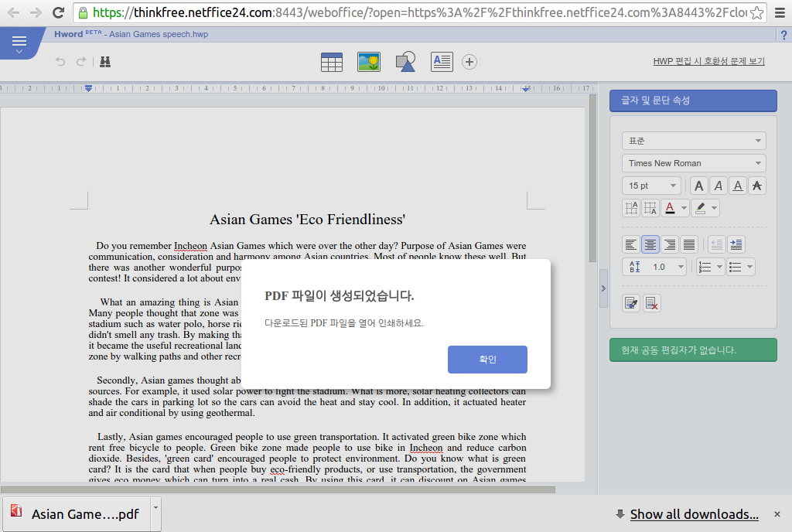Open the Hword main menu hamburger
This screenshot has width=792, height=532.
tap(19, 44)
